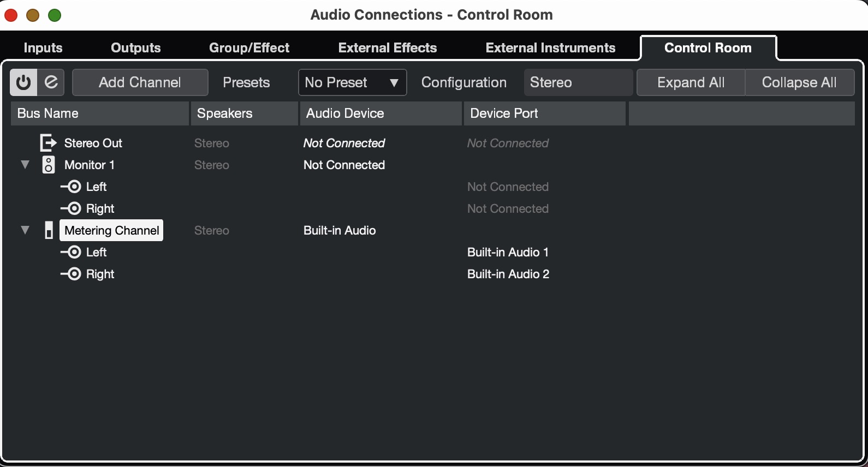
Task: Collapse the Metering Channel bus tree
Action: [25, 230]
